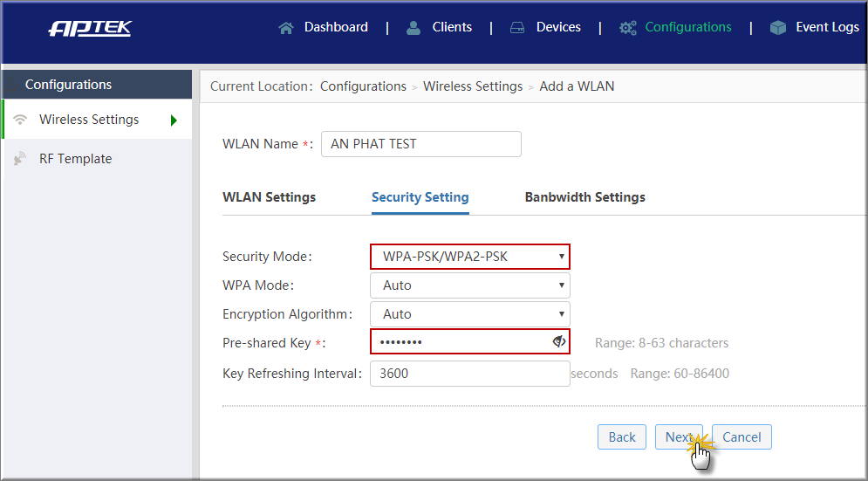Click the Devices router icon
868x481 pixels.
point(517,28)
